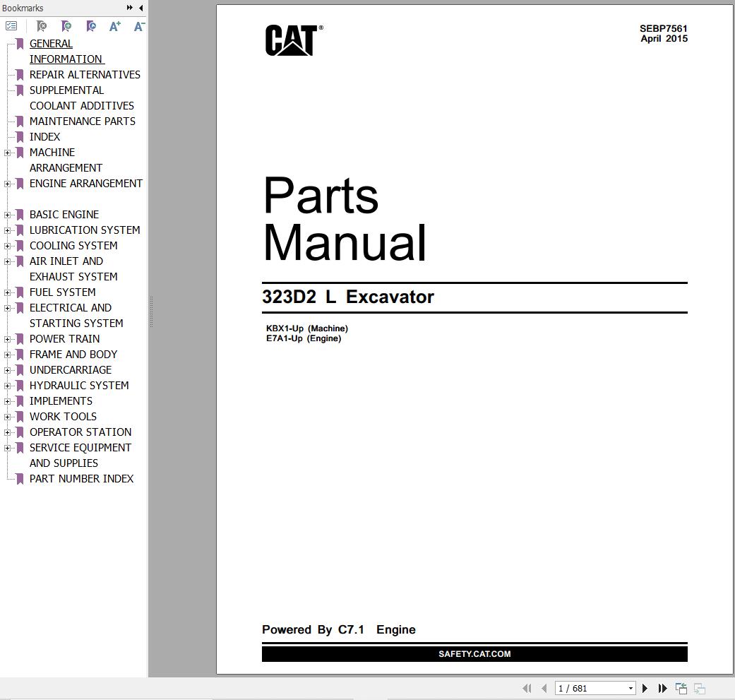Go to the previous page
Screen dimensions: 735x700
tap(544, 688)
